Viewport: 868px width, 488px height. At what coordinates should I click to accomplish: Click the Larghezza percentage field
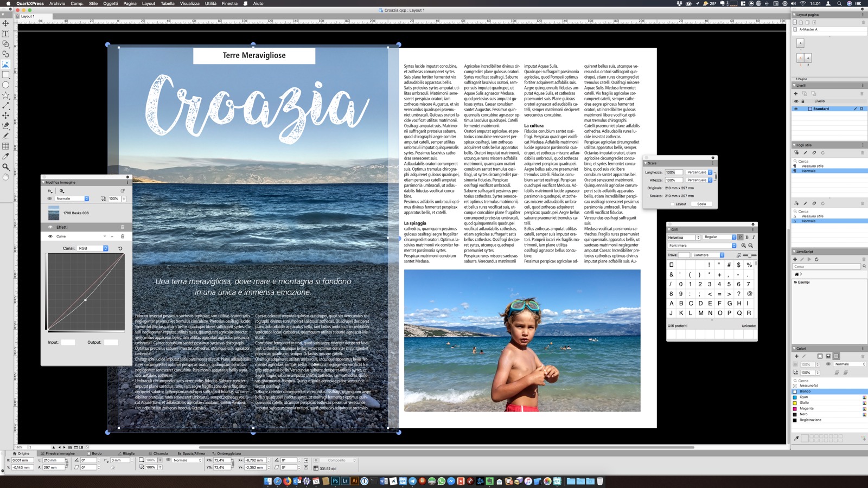pyautogui.click(x=674, y=172)
